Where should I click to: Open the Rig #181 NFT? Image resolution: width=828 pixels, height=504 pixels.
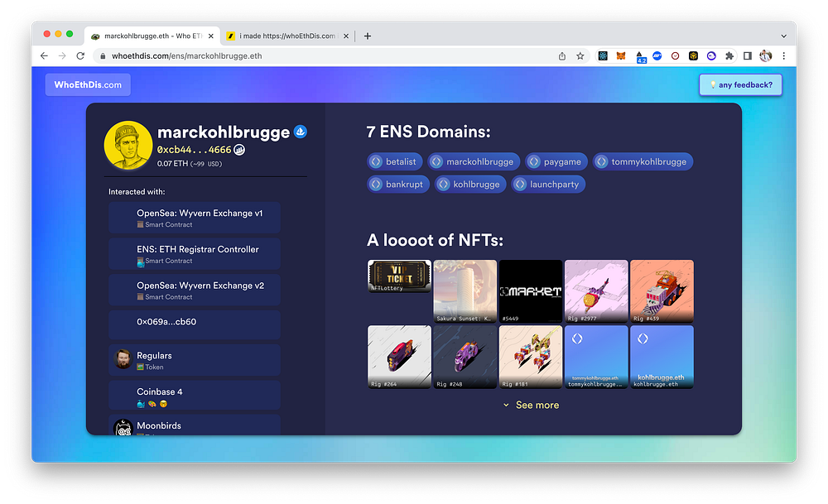point(531,357)
